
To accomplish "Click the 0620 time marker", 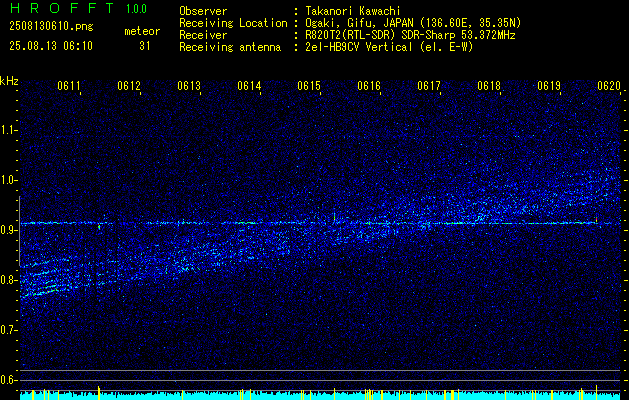I will click(609, 86).
